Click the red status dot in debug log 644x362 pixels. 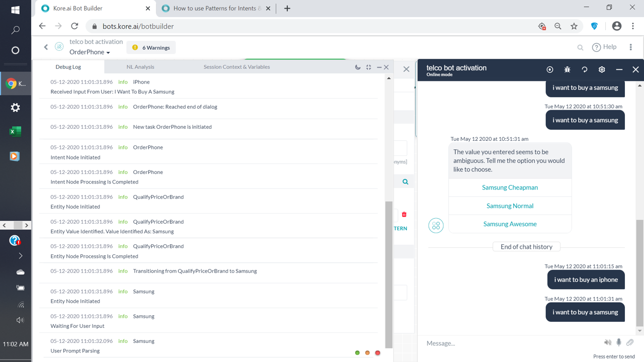click(377, 353)
